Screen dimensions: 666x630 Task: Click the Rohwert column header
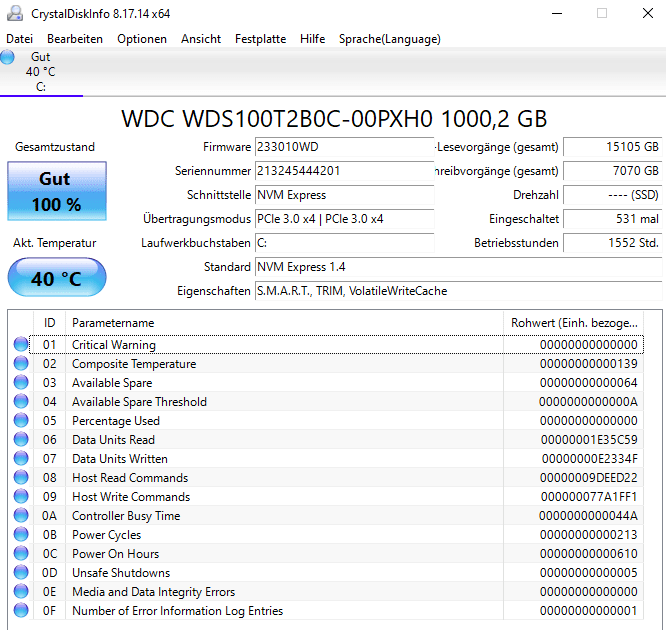573,323
